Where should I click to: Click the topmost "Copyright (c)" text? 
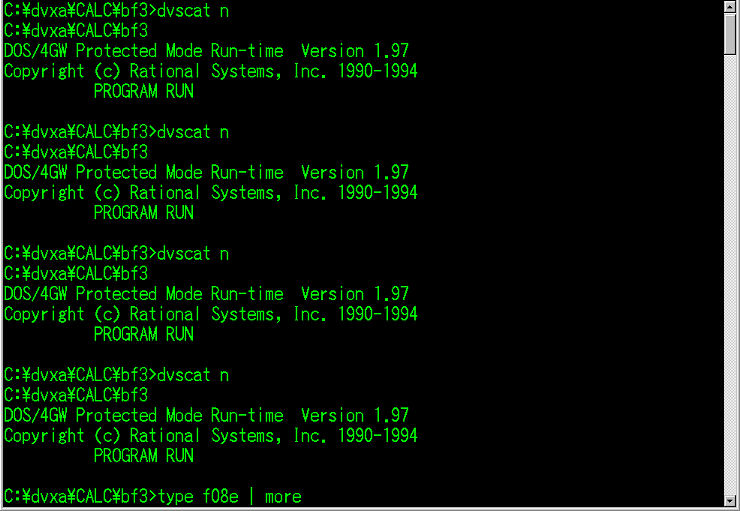coord(62,72)
